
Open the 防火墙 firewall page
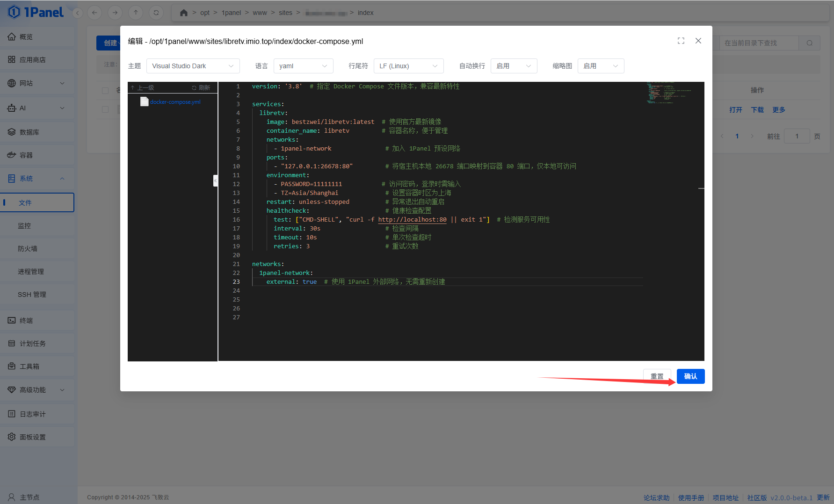click(x=37, y=249)
